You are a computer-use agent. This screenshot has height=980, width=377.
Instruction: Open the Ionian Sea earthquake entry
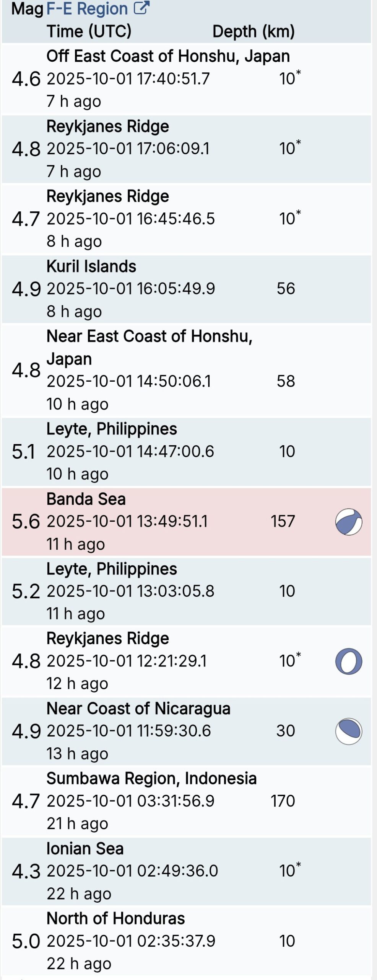(x=85, y=849)
